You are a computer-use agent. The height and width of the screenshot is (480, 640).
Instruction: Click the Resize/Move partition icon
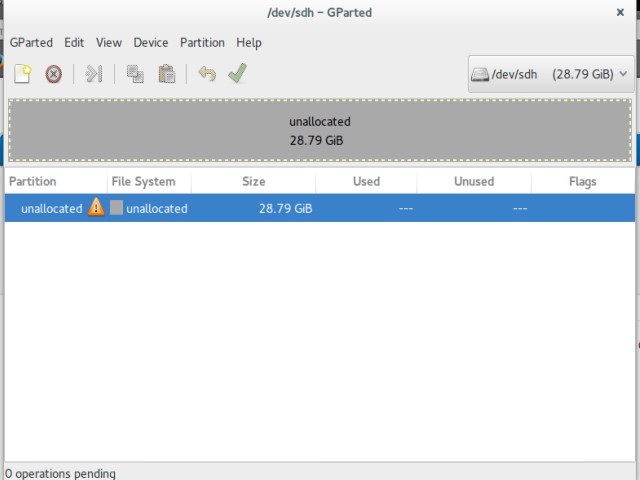click(x=94, y=73)
